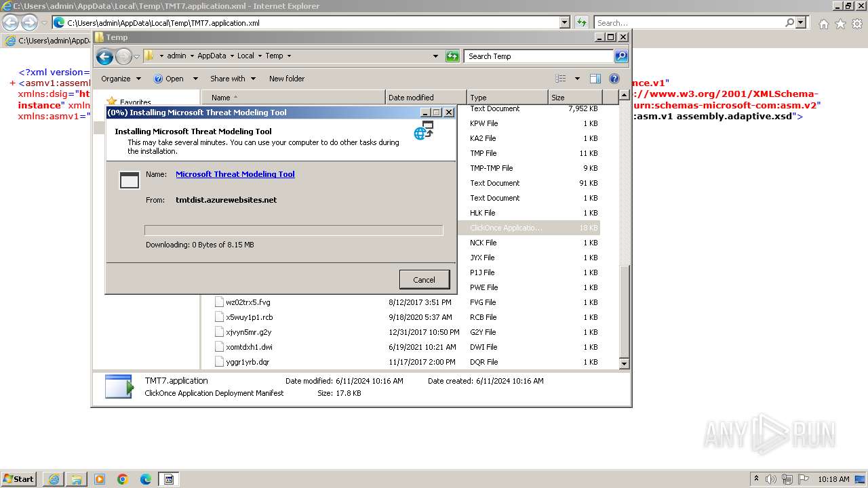The width and height of the screenshot is (868, 488).
Task: Click the Explorer forward navigation arrow
Action: pyautogui.click(x=123, y=56)
